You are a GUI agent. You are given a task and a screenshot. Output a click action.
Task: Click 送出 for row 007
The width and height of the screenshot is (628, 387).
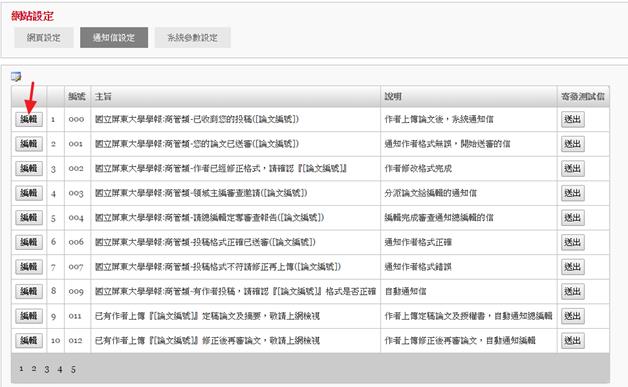click(573, 267)
